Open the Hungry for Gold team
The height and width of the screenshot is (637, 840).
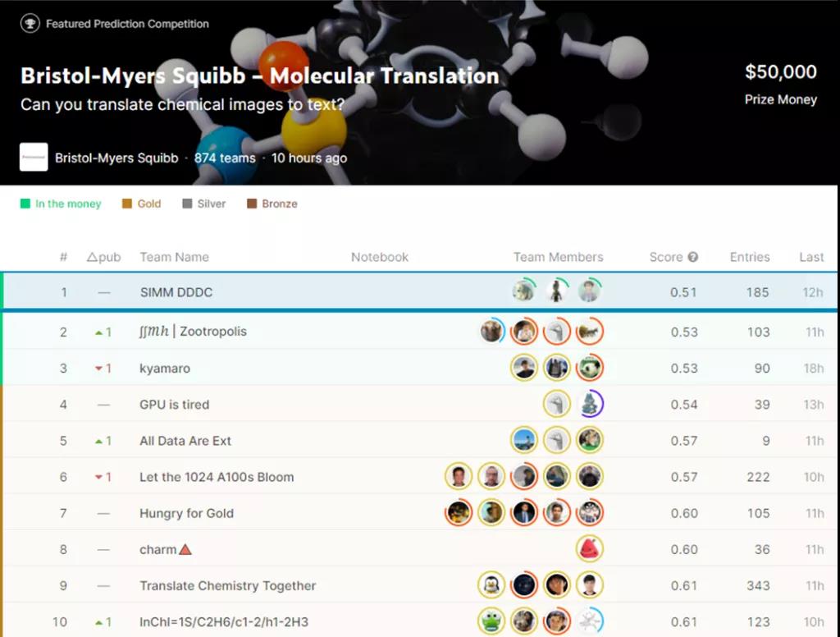click(x=186, y=513)
